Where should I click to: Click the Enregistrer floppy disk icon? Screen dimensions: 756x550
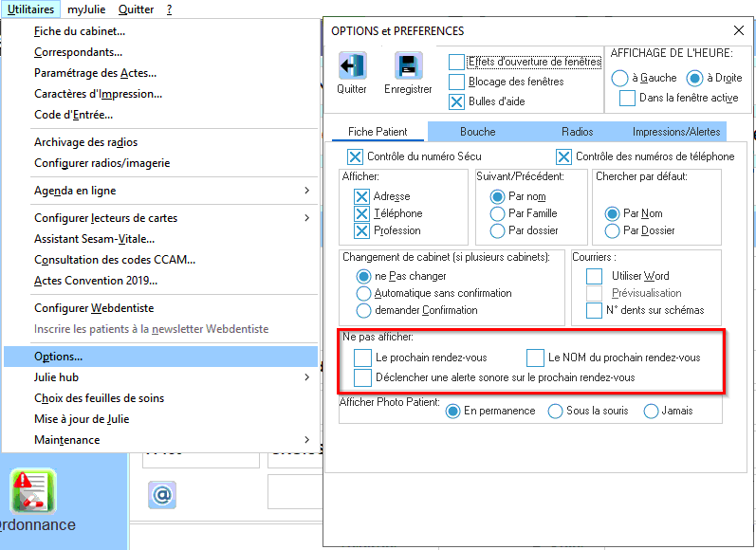click(408, 65)
